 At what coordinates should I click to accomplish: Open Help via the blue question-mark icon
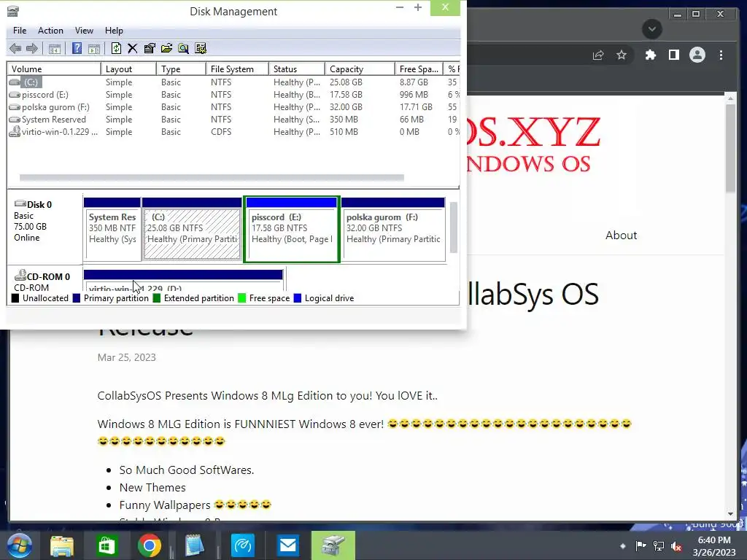[x=77, y=48]
